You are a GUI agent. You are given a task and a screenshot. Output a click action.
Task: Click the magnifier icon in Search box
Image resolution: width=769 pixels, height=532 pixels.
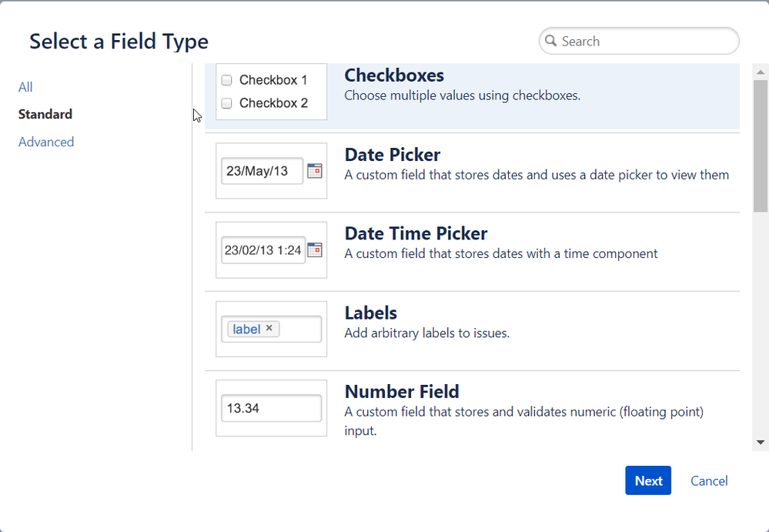tap(550, 41)
